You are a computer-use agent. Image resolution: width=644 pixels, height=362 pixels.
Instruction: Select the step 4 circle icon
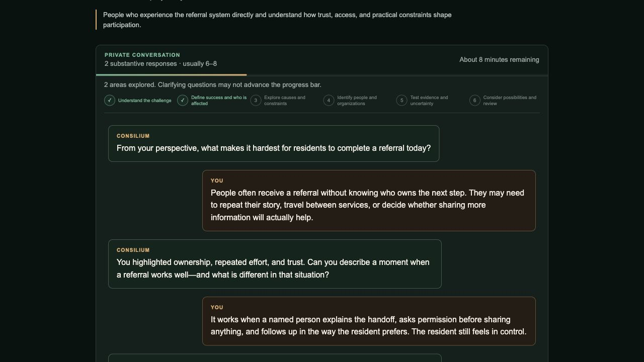point(329,101)
